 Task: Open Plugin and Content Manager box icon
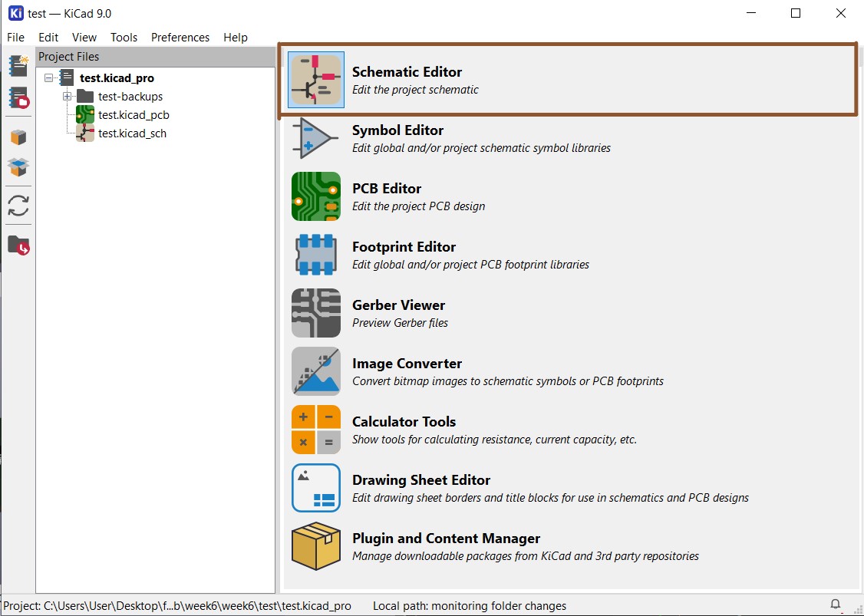coord(315,546)
